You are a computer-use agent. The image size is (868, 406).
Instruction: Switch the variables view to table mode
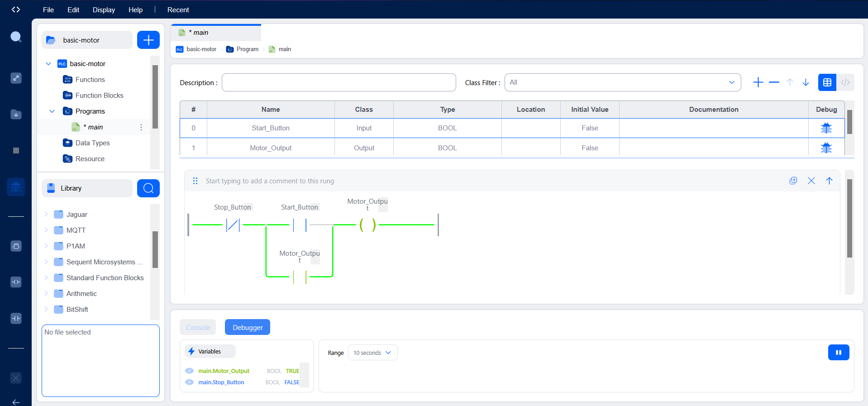click(x=827, y=82)
